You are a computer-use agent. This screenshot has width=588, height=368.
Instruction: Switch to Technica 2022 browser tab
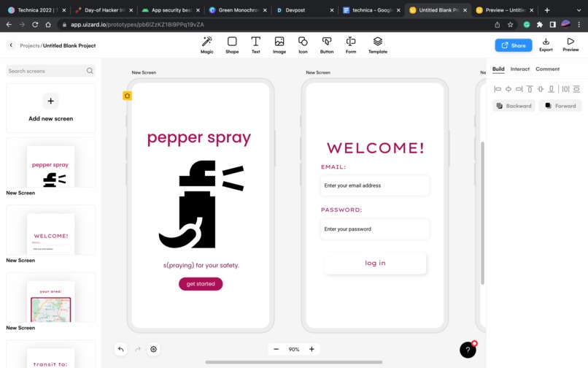pos(36,10)
